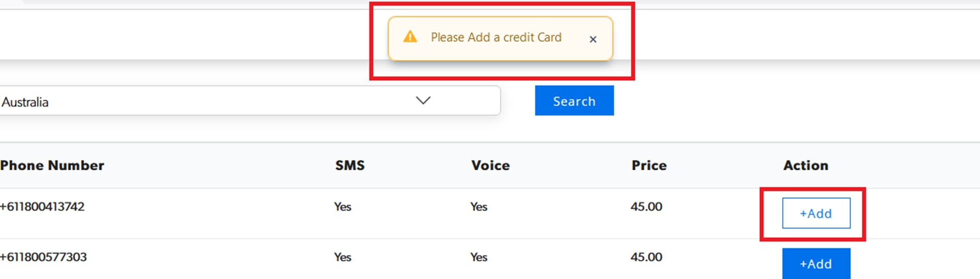Select the SMS column header
Screen dimensions: 980x279
click(x=350, y=165)
